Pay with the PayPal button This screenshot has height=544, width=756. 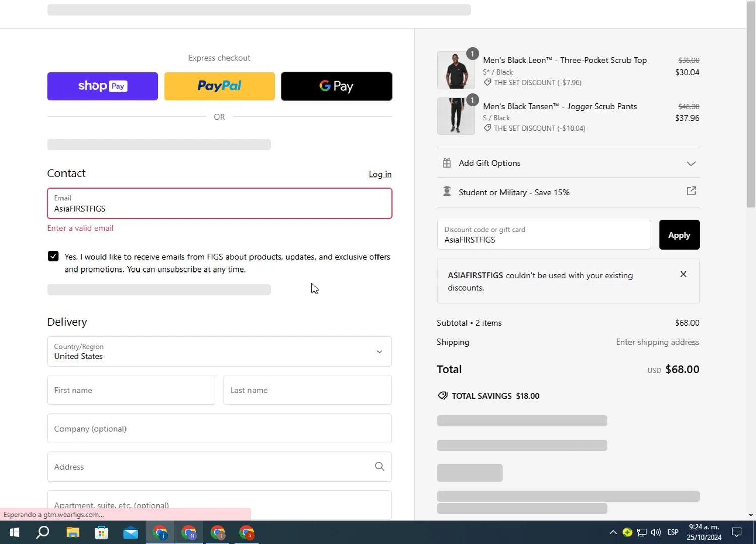[219, 86]
